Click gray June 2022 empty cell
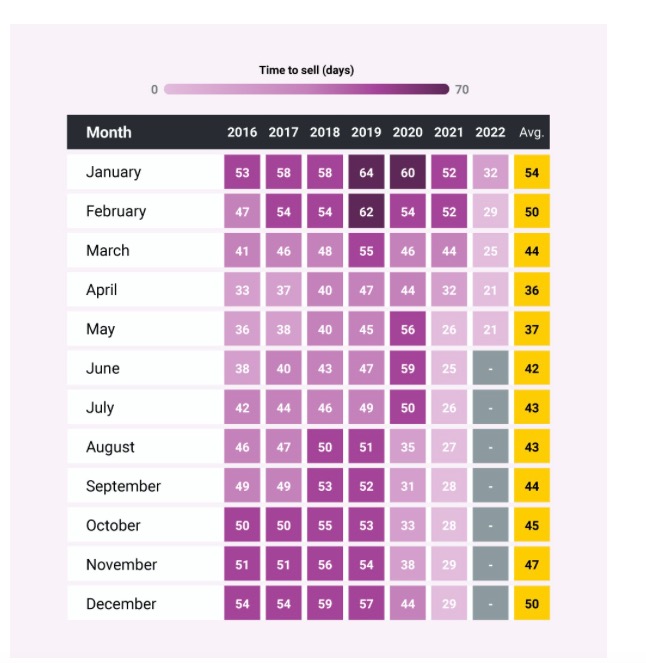 point(490,368)
